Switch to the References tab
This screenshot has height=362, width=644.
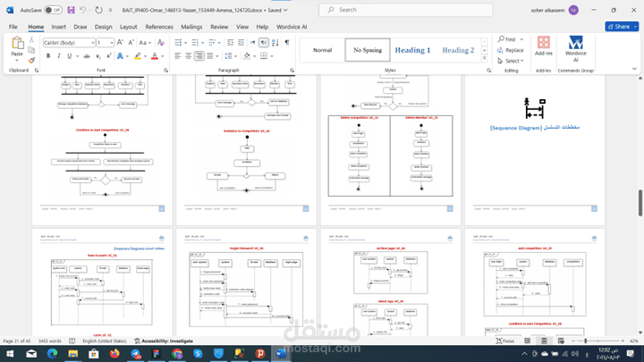click(x=159, y=27)
